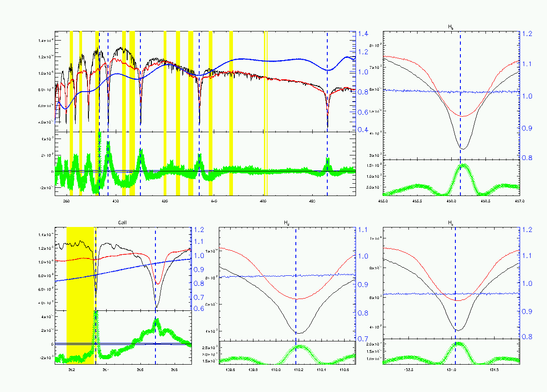Click the 410.2 x-axis tick label

(299, 370)
